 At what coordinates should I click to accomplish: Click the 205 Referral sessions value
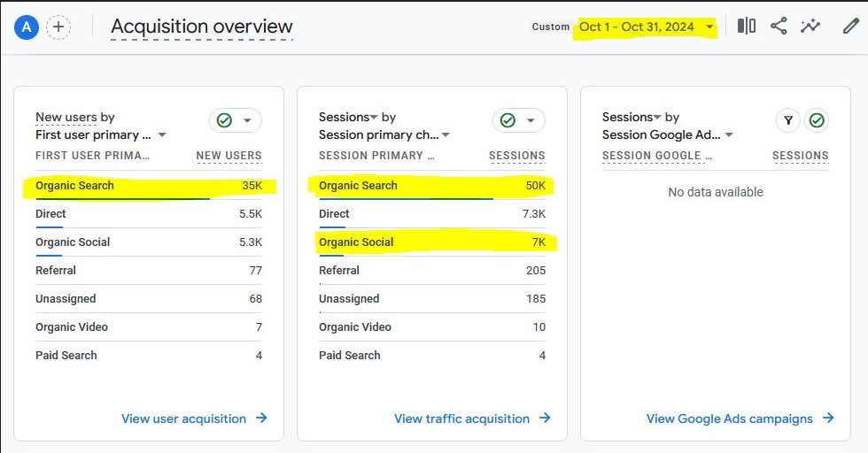coord(535,270)
